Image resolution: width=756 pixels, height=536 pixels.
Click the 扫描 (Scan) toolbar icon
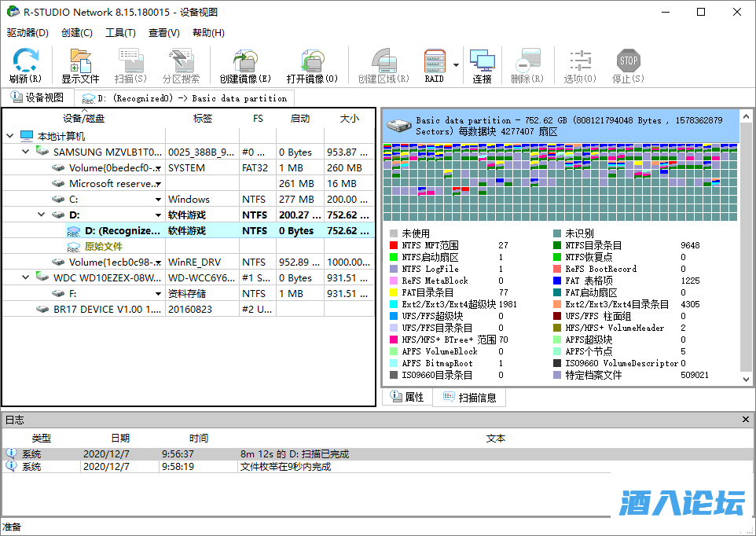coord(130,61)
